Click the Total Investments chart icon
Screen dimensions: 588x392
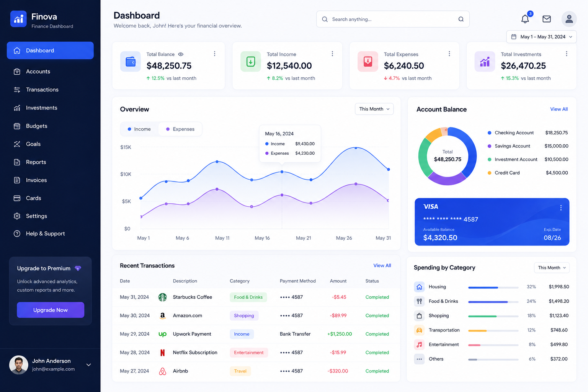(x=485, y=62)
